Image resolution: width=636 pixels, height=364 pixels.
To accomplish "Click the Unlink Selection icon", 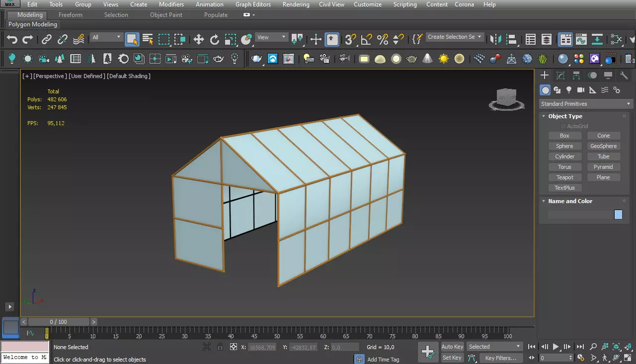I will coord(63,39).
